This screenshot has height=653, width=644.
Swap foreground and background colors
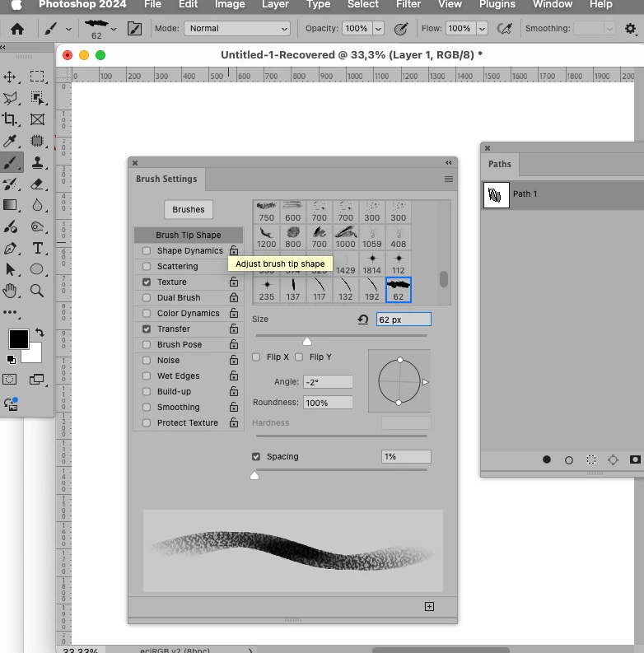(x=40, y=333)
